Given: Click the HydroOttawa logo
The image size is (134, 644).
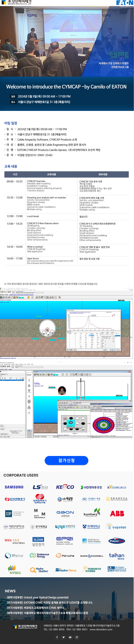Looking at the screenshot, I should point(66,570).
